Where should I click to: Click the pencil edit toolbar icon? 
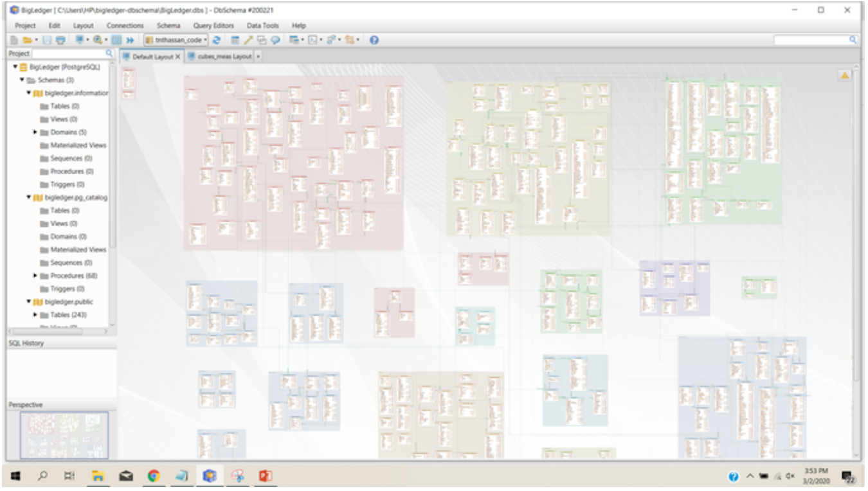[249, 40]
